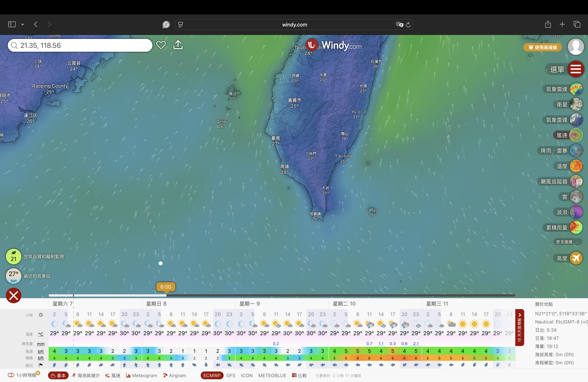Open air quality and radiation monitoring badge

pos(14,257)
